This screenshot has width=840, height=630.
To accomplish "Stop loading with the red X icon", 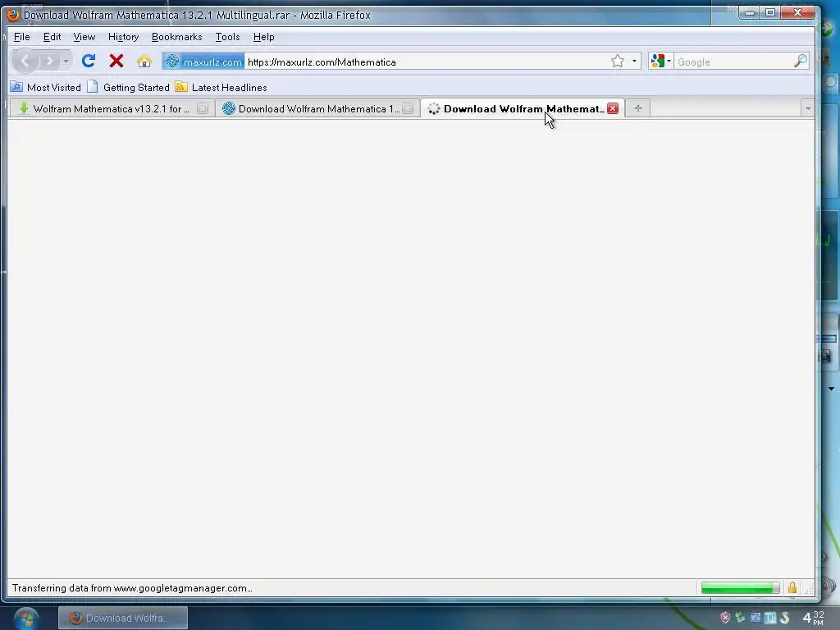I will click(x=116, y=61).
